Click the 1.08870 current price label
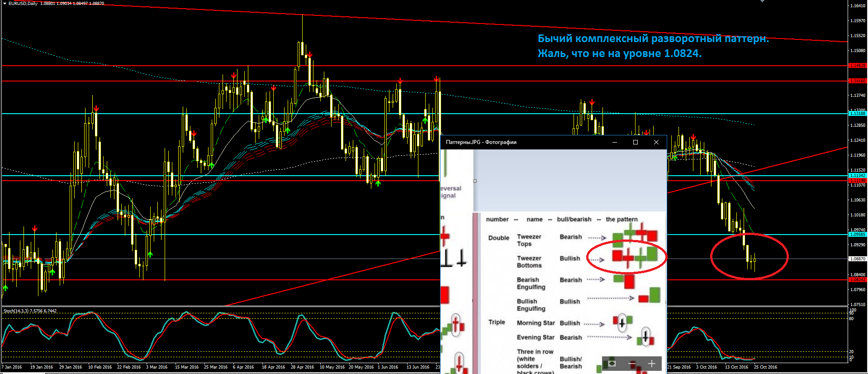 tap(858, 259)
